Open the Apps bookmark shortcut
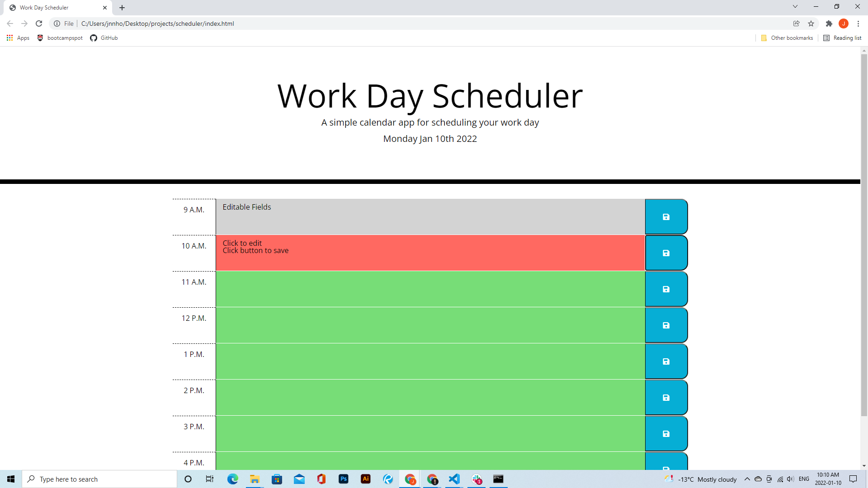868x488 pixels. click(18, 38)
